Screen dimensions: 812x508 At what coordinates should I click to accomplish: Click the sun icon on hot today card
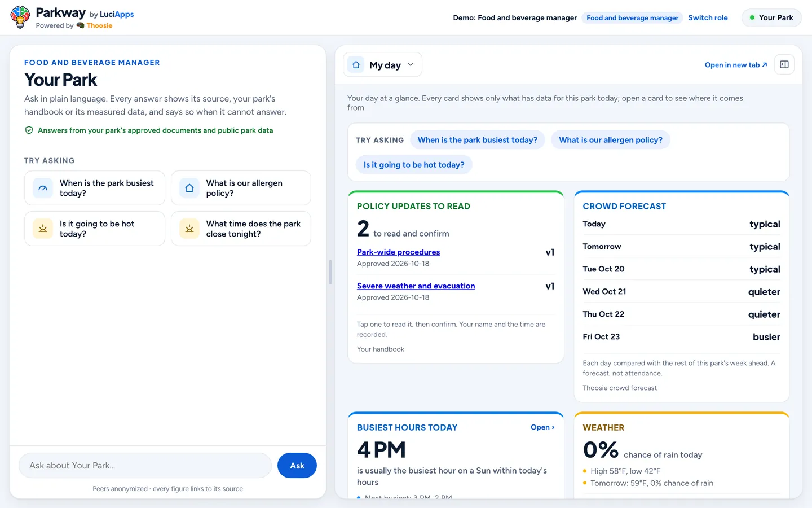(x=43, y=229)
